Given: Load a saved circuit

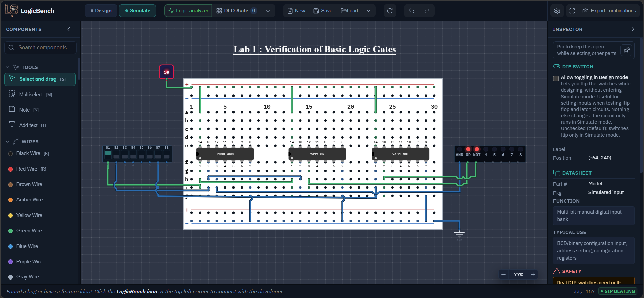Looking at the screenshot, I should tap(349, 11).
